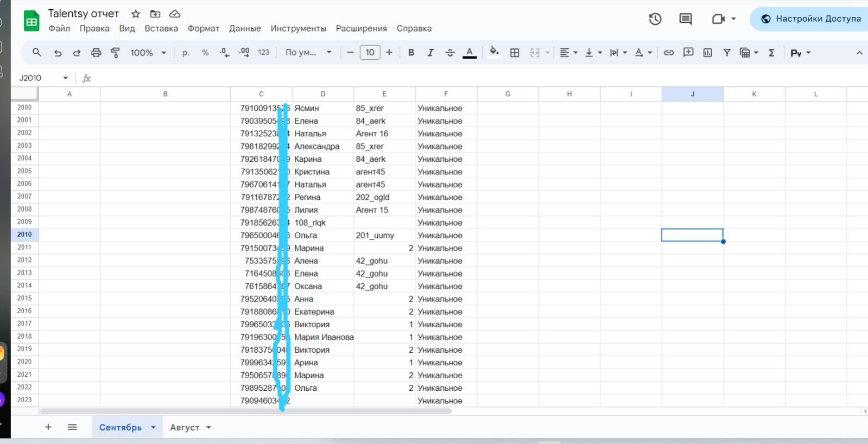Open the text rotation dropdown
Image resolution: width=868 pixels, height=444 pixels.
tap(643, 53)
